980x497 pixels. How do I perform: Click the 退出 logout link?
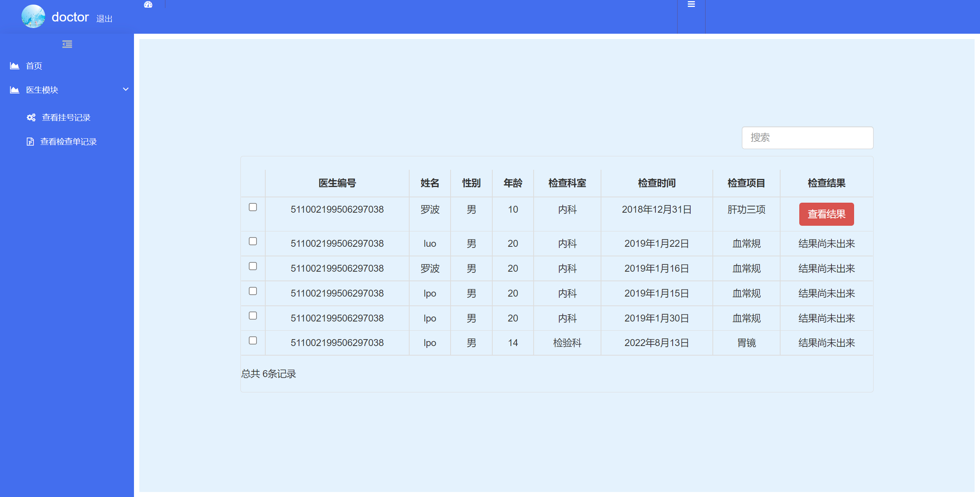coord(104,18)
